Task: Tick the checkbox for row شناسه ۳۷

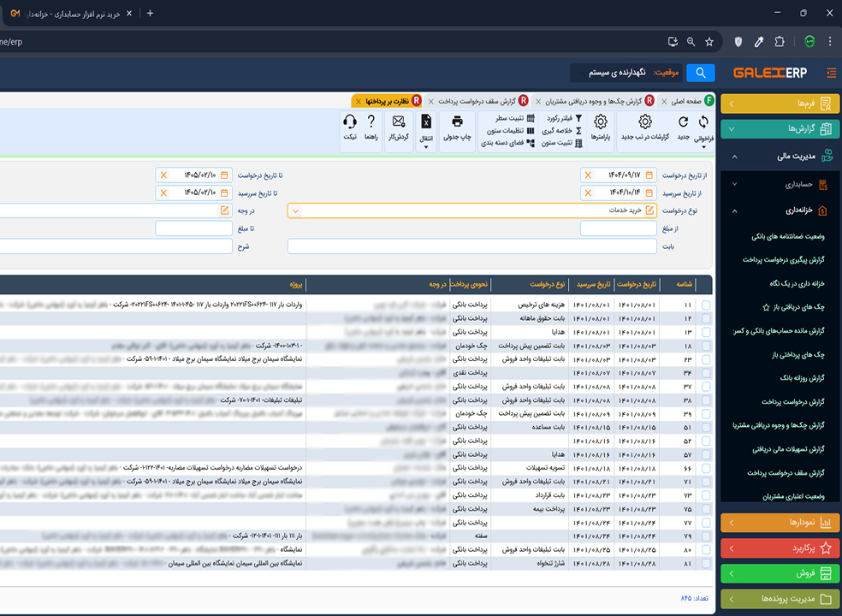Action: [x=706, y=387]
